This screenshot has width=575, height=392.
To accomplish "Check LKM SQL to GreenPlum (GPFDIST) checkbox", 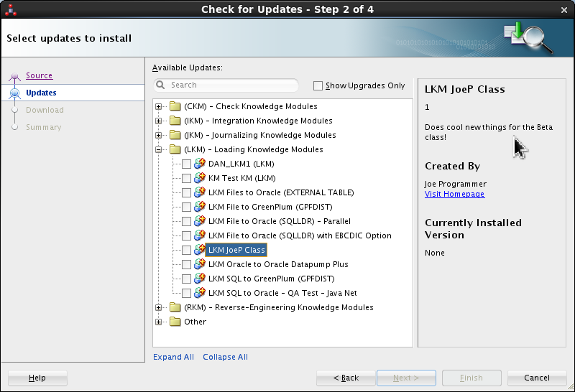I will (x=186, y=279).
